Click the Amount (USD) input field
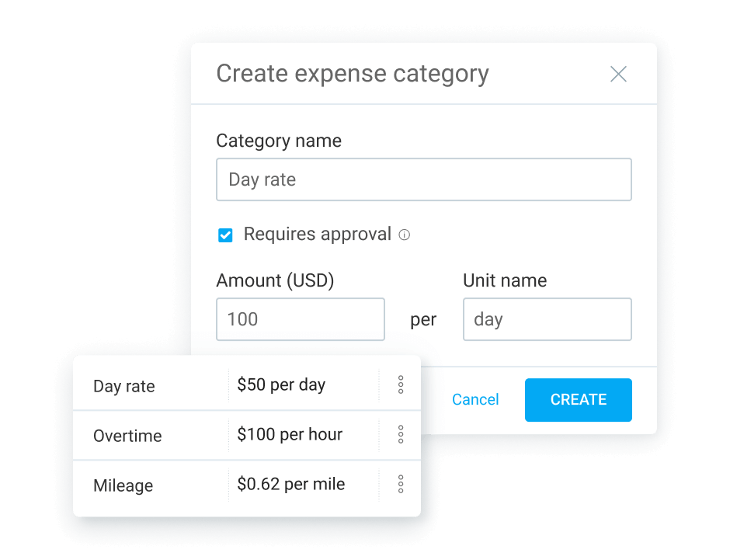The width and height of the screenshot is (730, 560). [300, 319]
